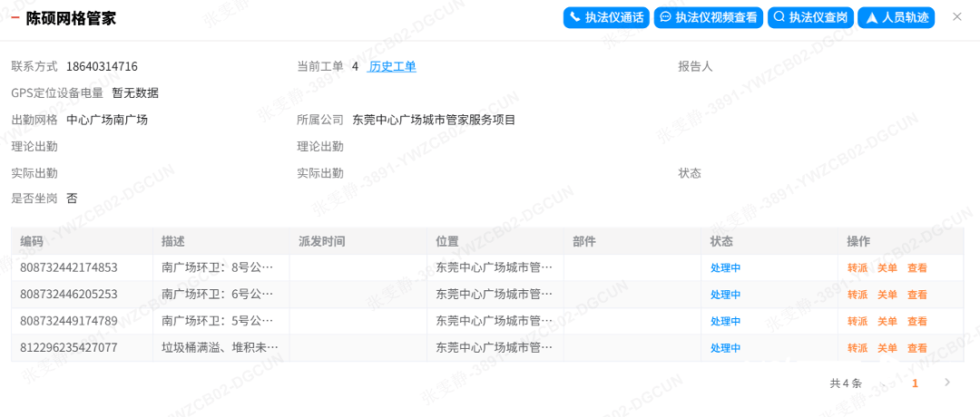The height and width of the screenshot is (417, 980).
Task: Click 转派 for order 808732446205253
Action: (857, 295)
